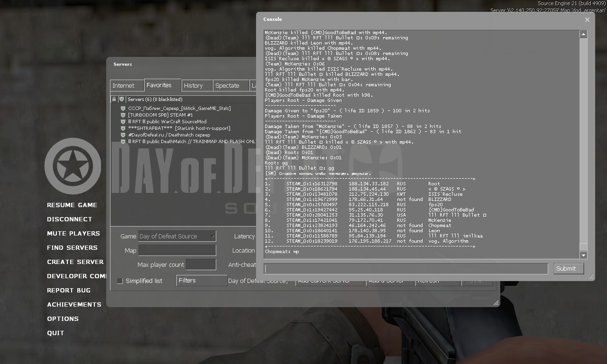Switch to the Internet tab

coord(126,85)
